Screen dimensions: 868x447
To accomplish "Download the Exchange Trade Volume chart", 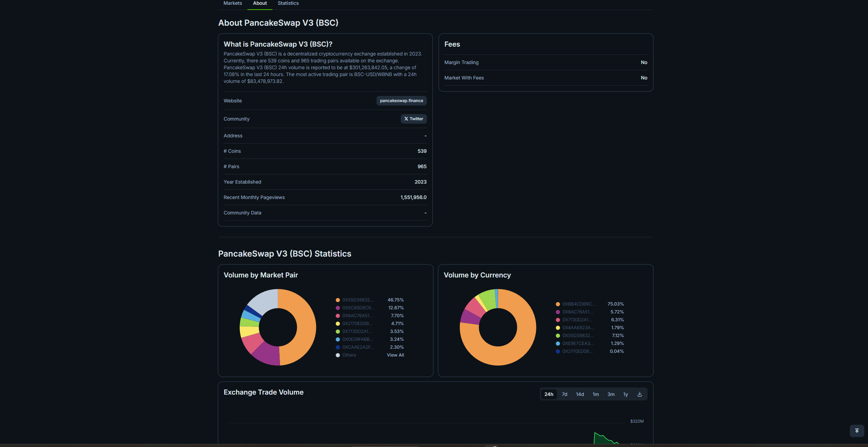I will (640, 394).
